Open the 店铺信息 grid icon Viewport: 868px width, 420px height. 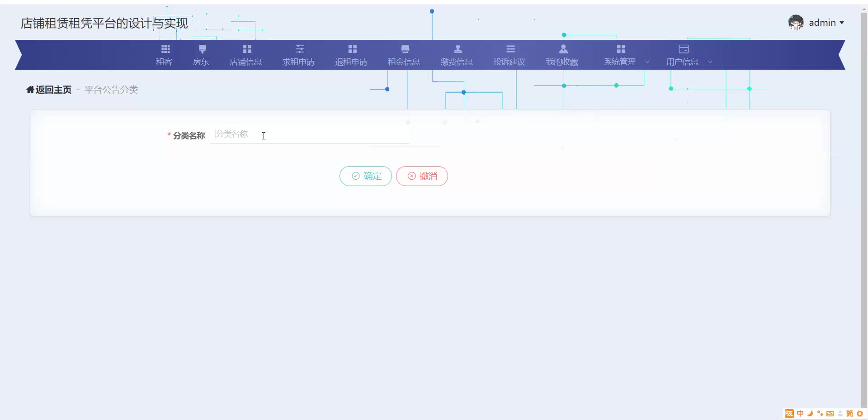coord(247,49)
